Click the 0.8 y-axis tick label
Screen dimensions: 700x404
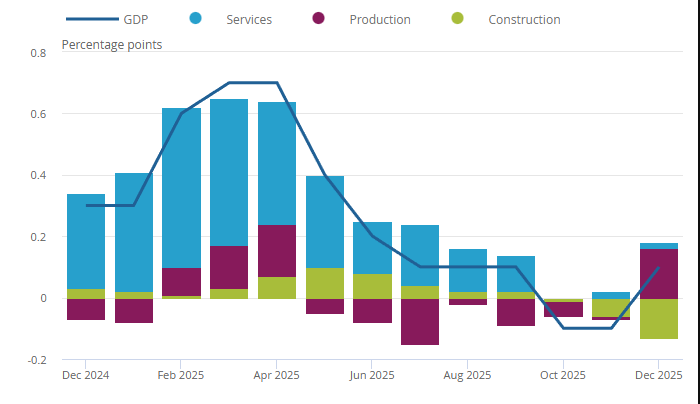38,53
